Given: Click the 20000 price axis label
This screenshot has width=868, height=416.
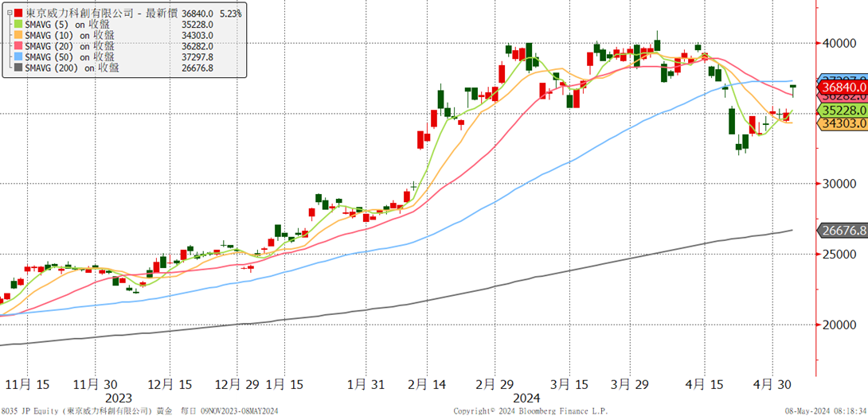Looking at the screenshot, I should tap(840, 325).
